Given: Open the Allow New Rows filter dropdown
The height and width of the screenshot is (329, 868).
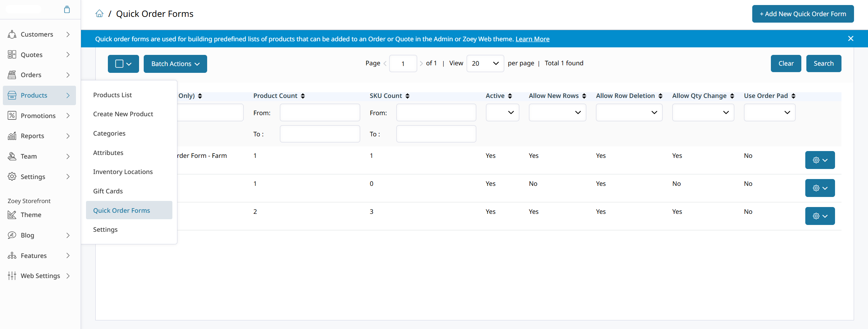Looking at the screenshot, I should (x=557, y=113).
